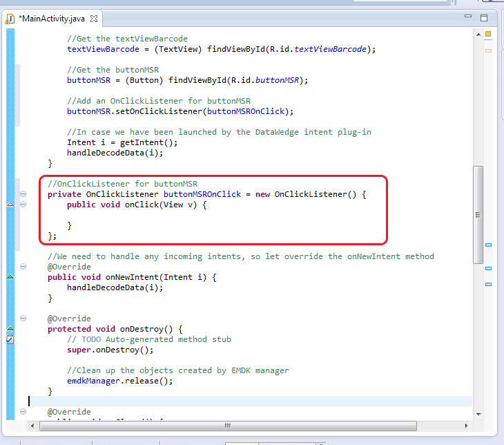Click the small yellow warning annotation in overview ruler
Screen dimensions: 504x445
[488, 50]
